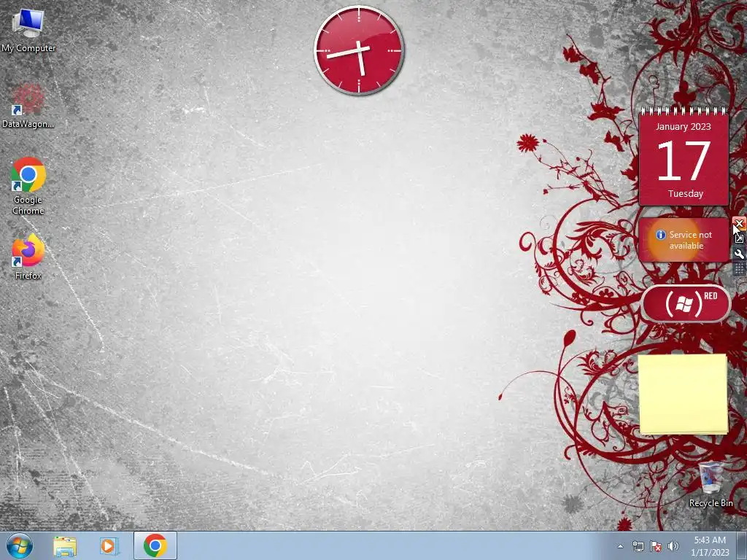Click the weather gadget drag handle
This screenshot has width=747, height=560.
click(739, 269)
